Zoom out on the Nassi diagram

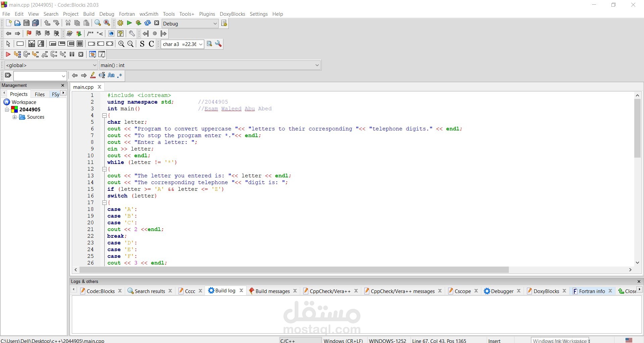(x=131, y=44)
